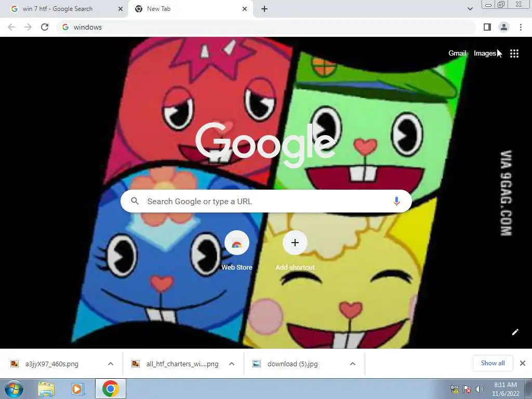Reload the current page
The height and width of the screenshot is (399, 532).
coord(45,27)
